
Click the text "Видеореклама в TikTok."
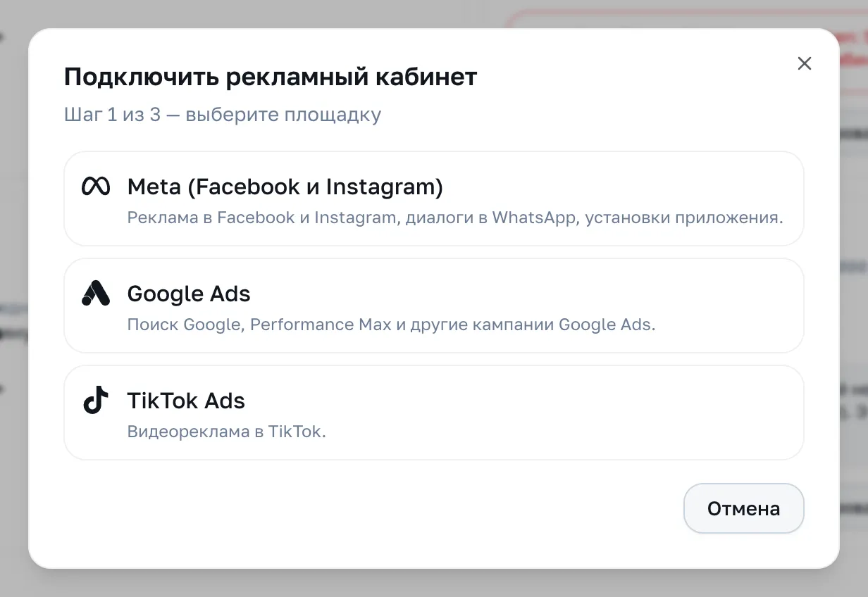click(x=227, y=432)
